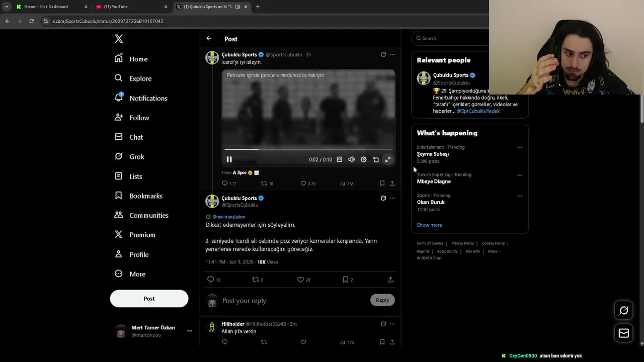This screenshot has height=362, width=644.
Task: Switch to Stream - Kick Dashboard tab
Action: [x=50, y=7]
